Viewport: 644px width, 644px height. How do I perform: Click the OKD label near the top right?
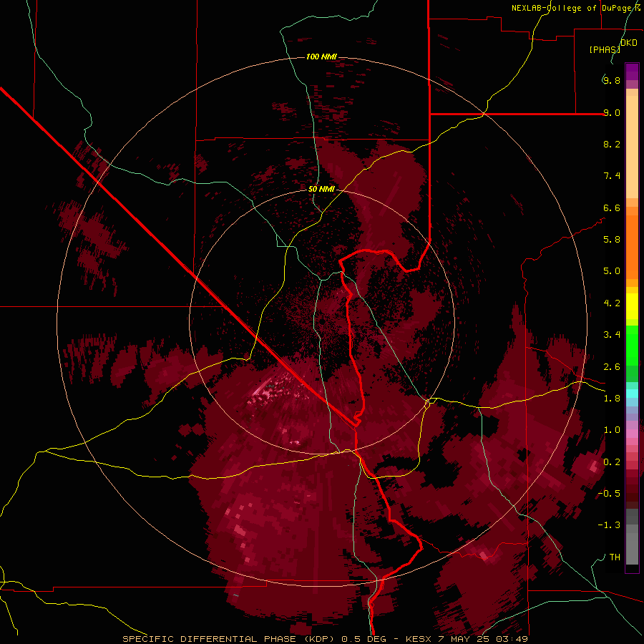click(x=629, y=43)
